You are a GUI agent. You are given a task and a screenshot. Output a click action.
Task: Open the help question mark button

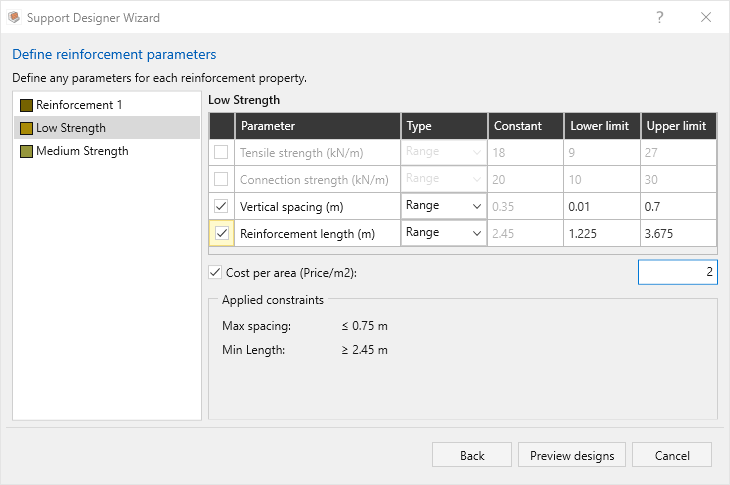click(x=660, y=17)
